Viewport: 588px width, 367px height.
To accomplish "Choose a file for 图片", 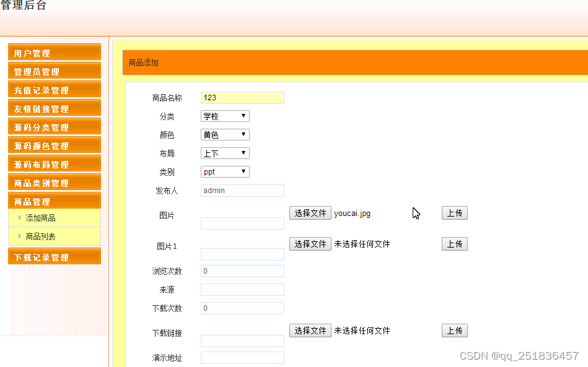I will tap(310, 213).
